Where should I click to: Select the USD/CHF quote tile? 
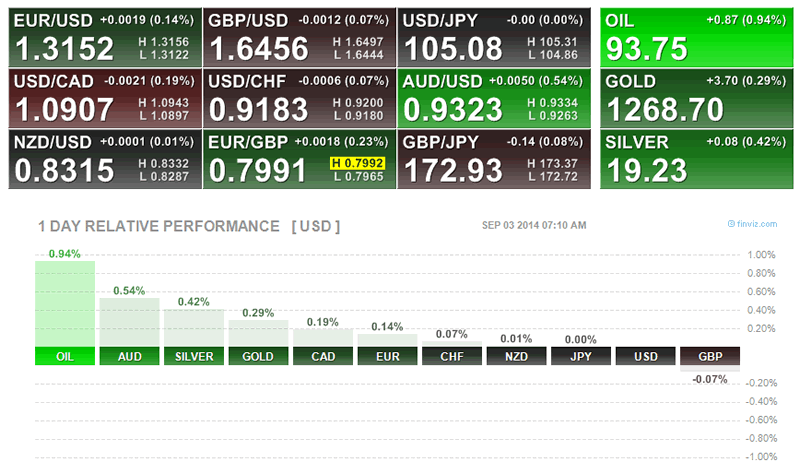[299, 98]
